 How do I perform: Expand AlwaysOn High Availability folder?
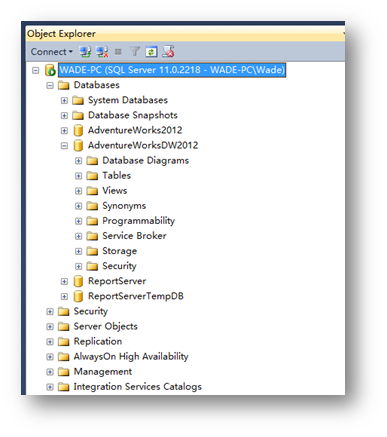(x=50, y=357)
